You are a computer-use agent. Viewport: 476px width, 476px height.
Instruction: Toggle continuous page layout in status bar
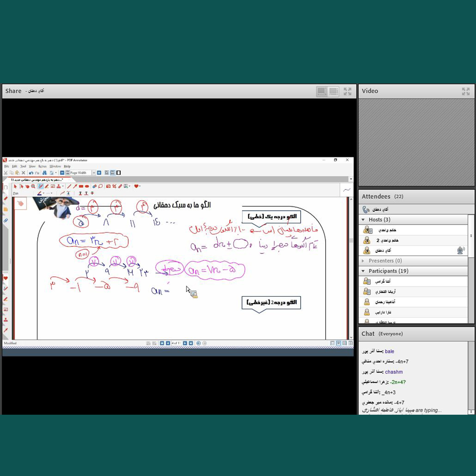(338, 343)
